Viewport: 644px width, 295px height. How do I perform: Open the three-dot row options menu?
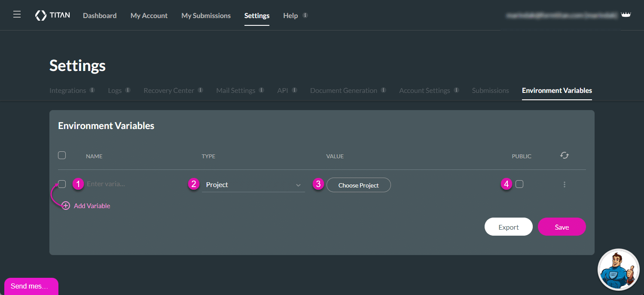coord(564,184)
